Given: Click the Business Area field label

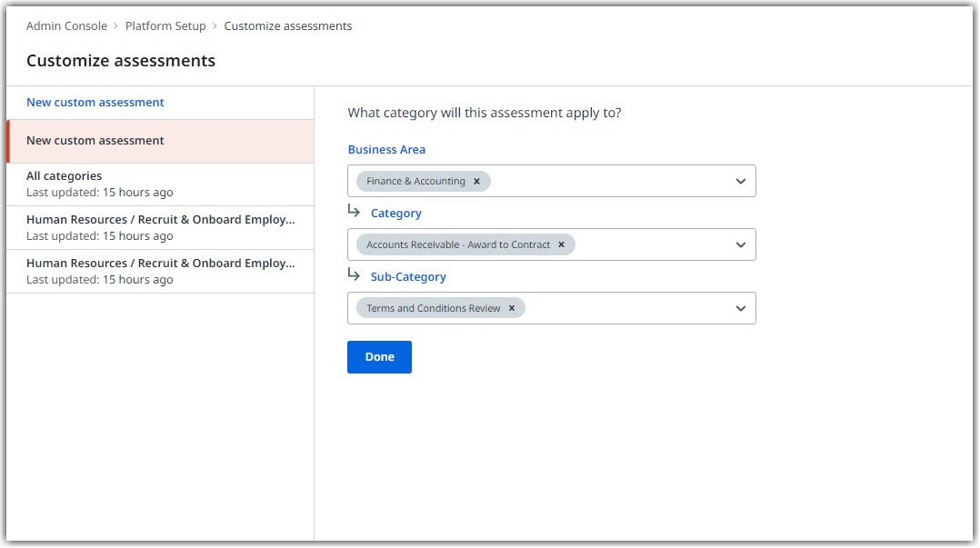Looking at the screenshot, I should (386, 150).
